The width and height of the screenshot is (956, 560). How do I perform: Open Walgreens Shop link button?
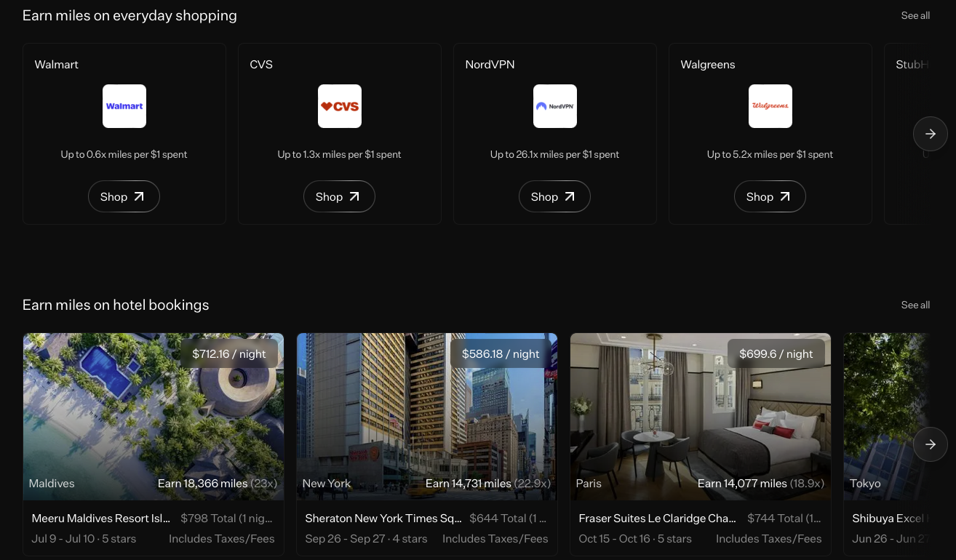click(770, 196)
